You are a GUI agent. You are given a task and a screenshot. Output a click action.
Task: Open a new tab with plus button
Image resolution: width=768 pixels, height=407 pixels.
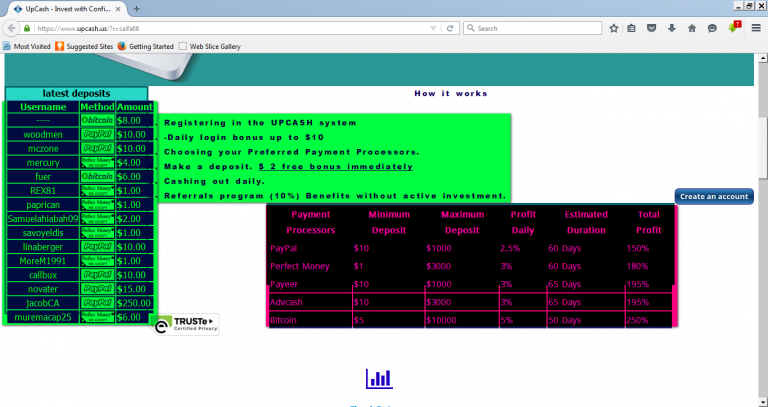(137, 8)
